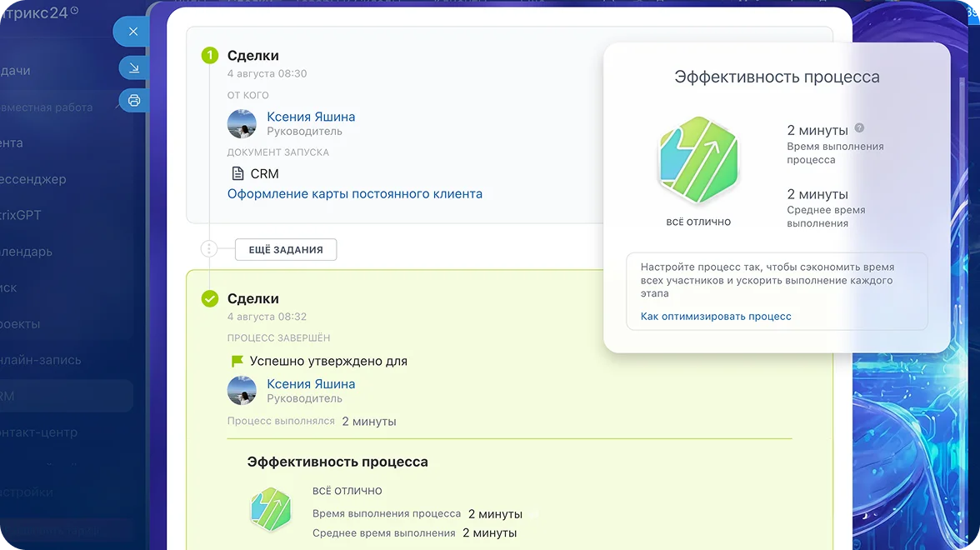Open Как оптимизировать процесс link

point(716,317)
